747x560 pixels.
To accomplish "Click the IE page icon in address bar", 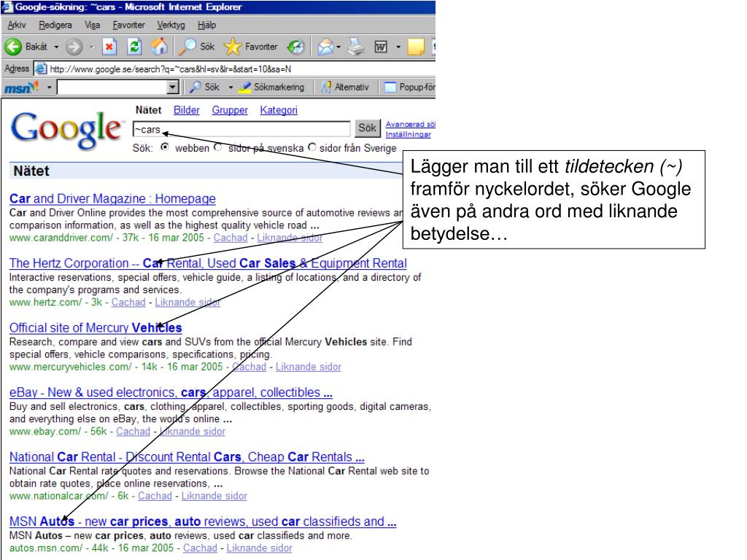I will click(x=41, y=69).
